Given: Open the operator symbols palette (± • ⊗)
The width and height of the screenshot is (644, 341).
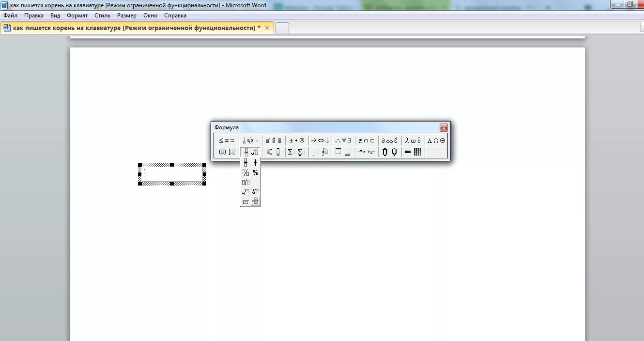Looking at the screenshot, I should pos(296,140).
